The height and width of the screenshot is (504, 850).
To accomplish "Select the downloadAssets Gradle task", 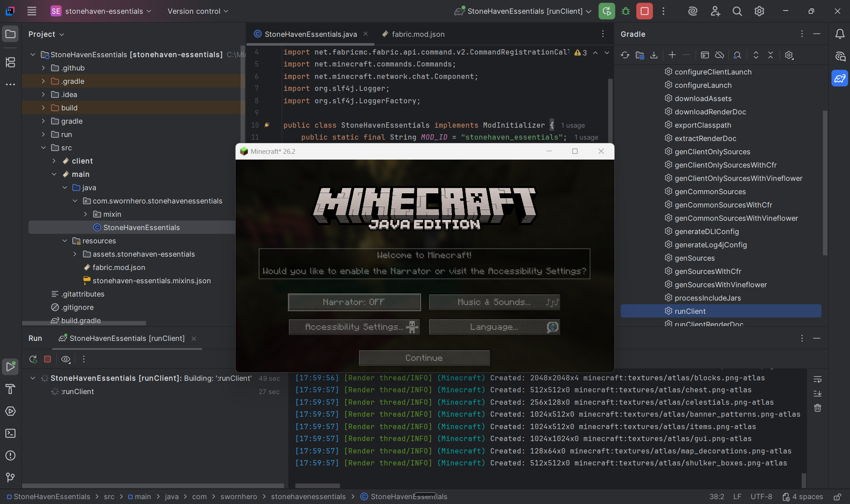I will pyautogui.click(x=703, y=98).
